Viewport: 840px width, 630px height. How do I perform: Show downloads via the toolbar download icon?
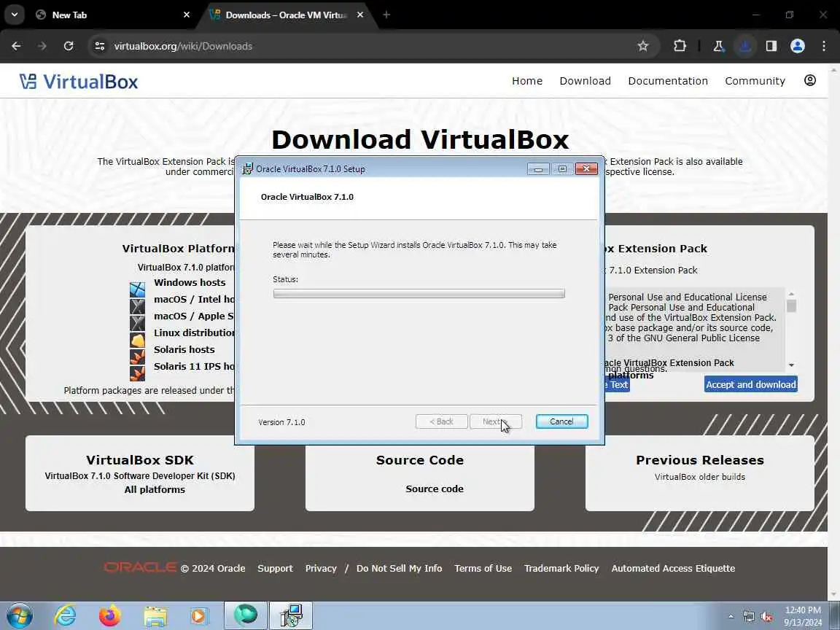[744, 46]
